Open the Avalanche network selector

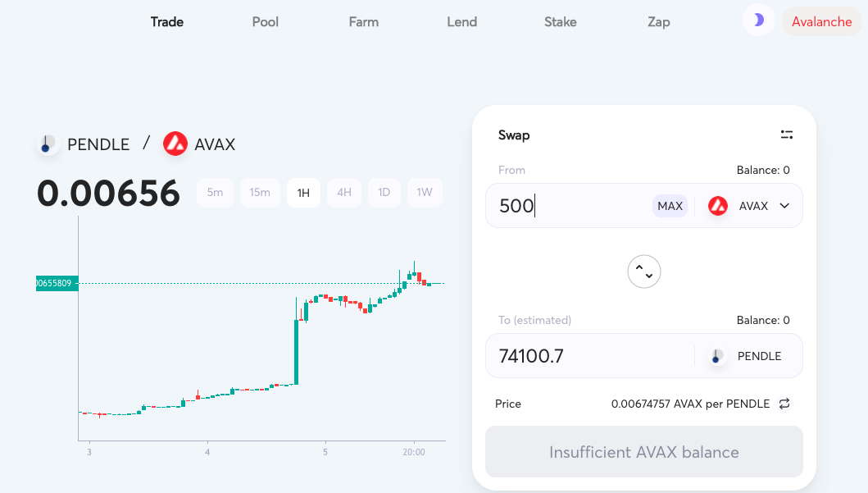(x=821, y=21)
